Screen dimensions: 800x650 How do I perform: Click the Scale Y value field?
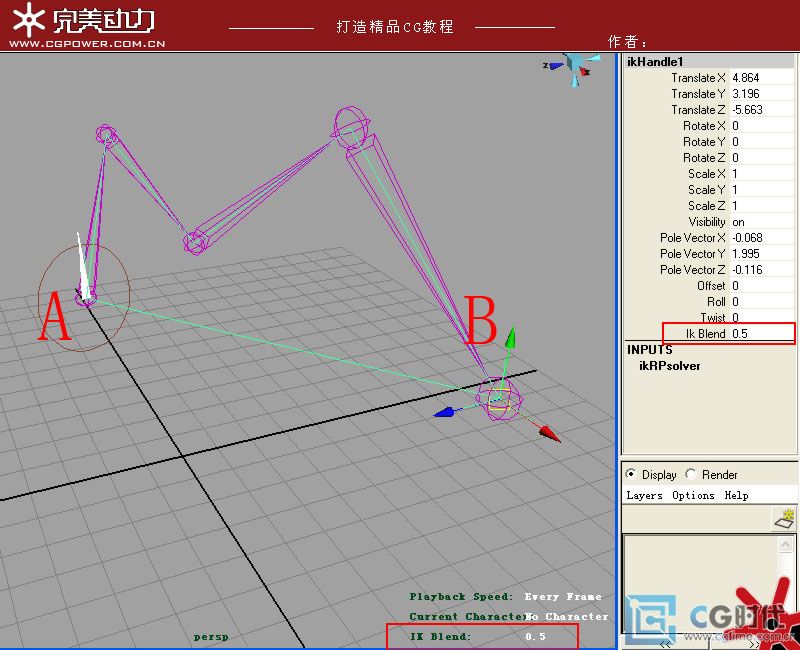(x=762, y=190)
